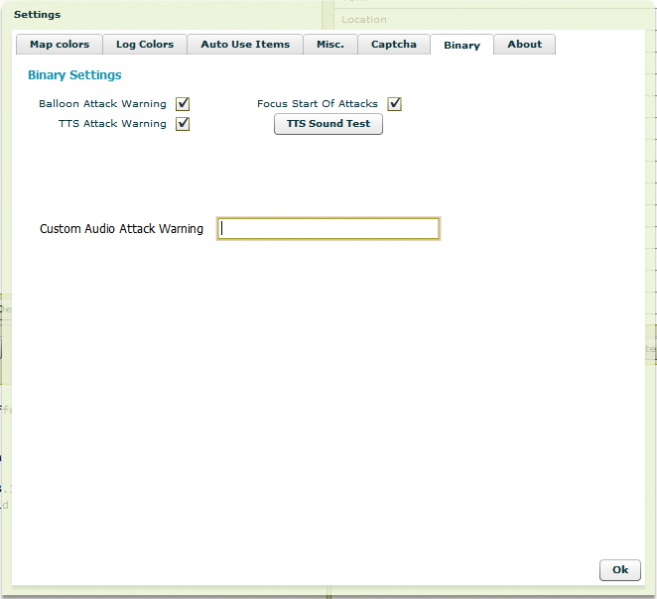Click the Settings dialog title bar
Screen dimensions: 657x599
point(37,15)
